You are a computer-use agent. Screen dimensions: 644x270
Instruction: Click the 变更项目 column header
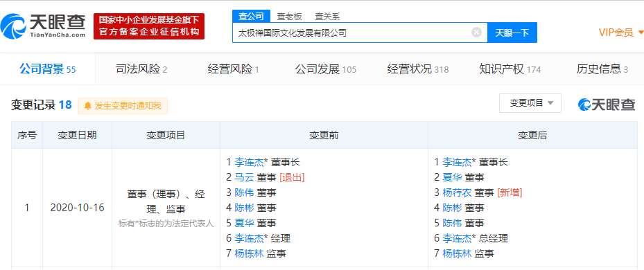166,135
